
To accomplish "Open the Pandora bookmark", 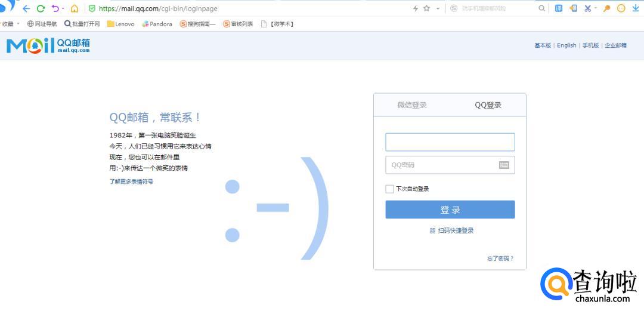I will coord(157,24).
